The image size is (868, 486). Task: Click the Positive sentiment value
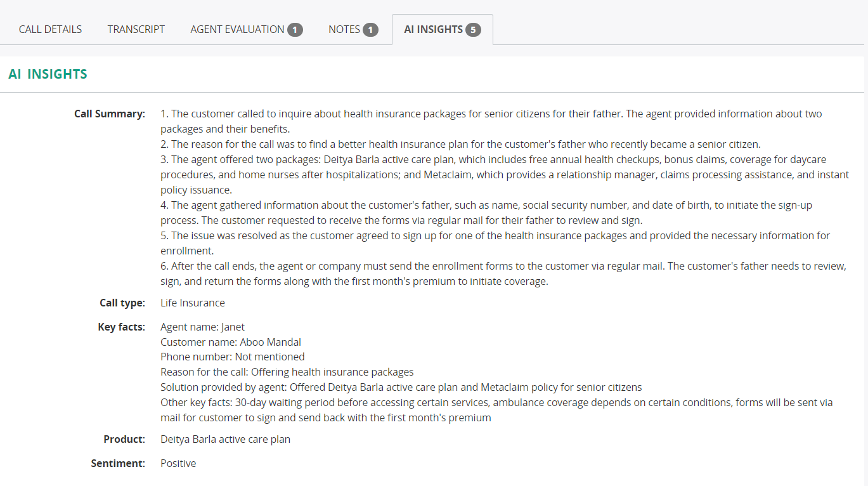[178, 464]
